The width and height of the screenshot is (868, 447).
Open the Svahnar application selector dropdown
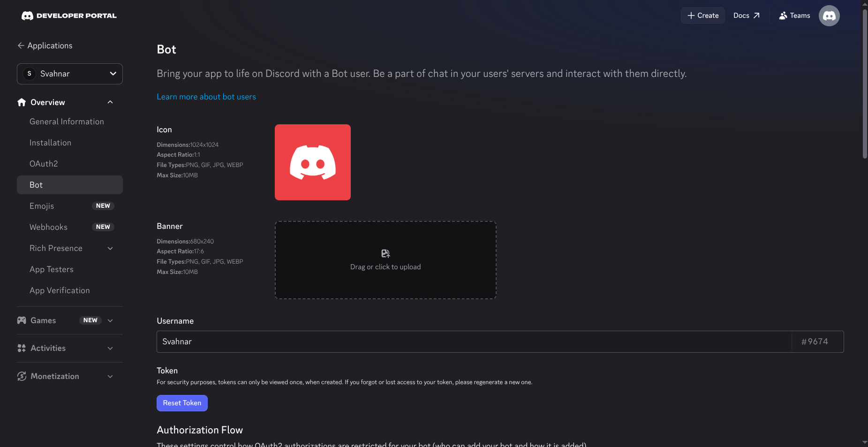70,74
